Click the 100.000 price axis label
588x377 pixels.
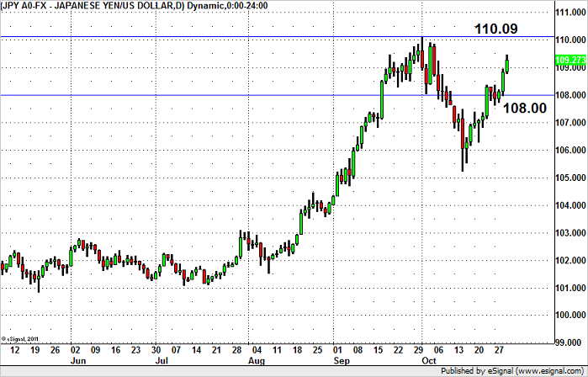tap(572, 316)
